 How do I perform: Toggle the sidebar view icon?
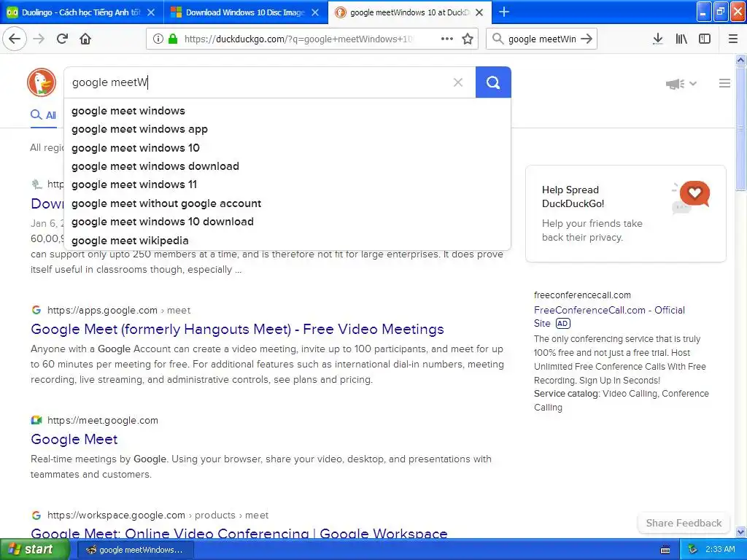pos(705,39)
